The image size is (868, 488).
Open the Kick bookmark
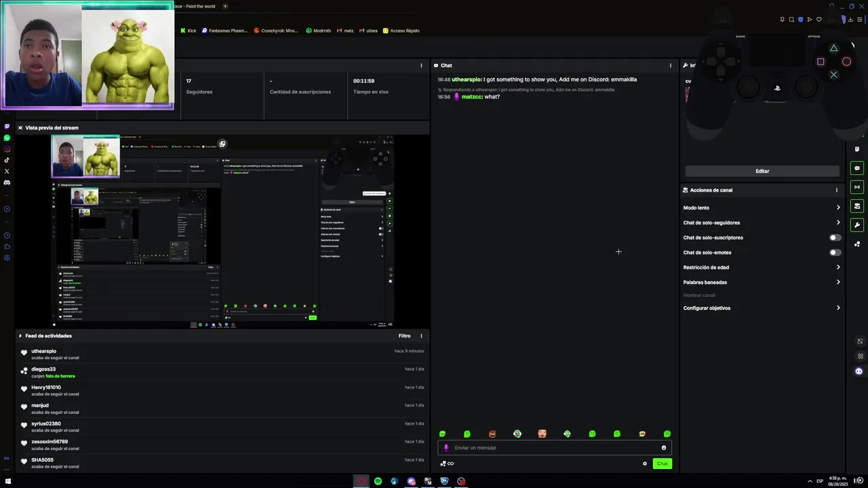tap(189, 30)
